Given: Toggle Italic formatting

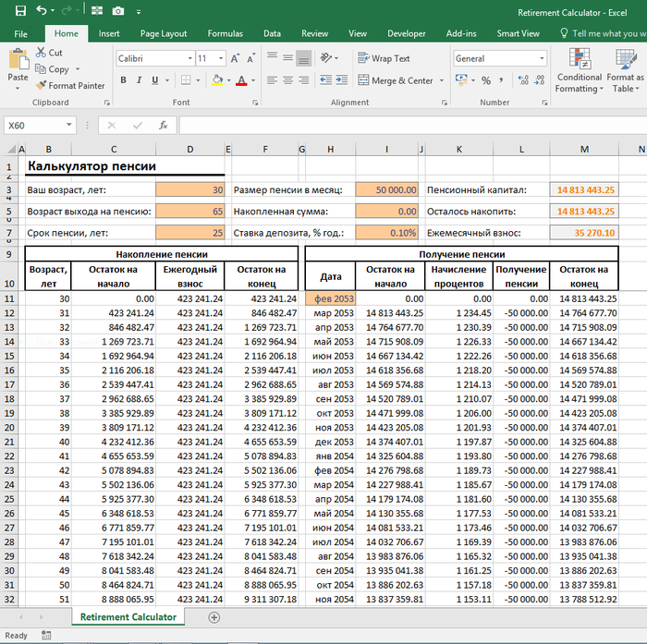Looking at the screenshot, I should click(x=139, y=80).
